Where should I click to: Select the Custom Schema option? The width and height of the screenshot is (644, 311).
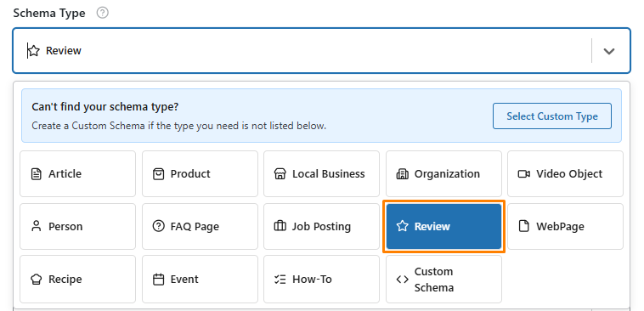coord(443,280)
